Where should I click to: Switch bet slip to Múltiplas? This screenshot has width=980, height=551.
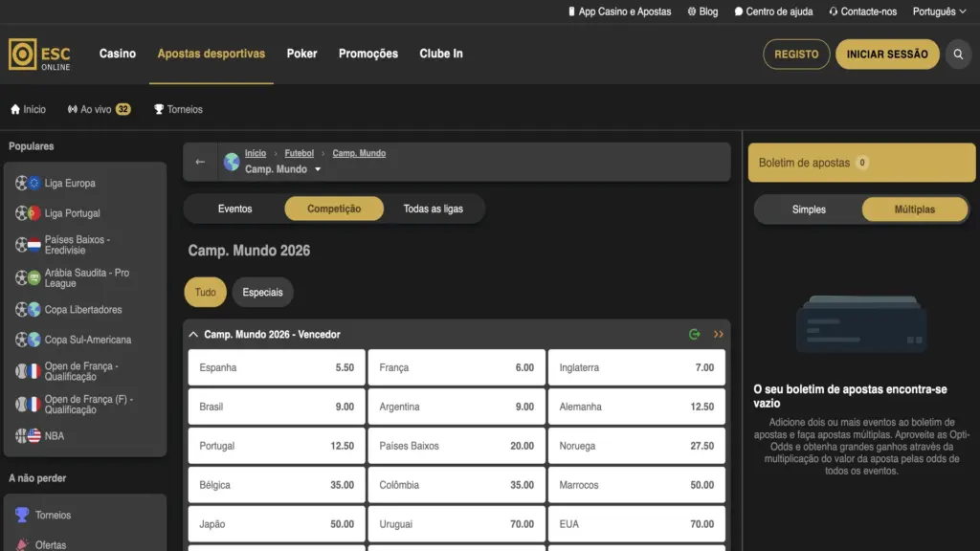pos(914,209)
